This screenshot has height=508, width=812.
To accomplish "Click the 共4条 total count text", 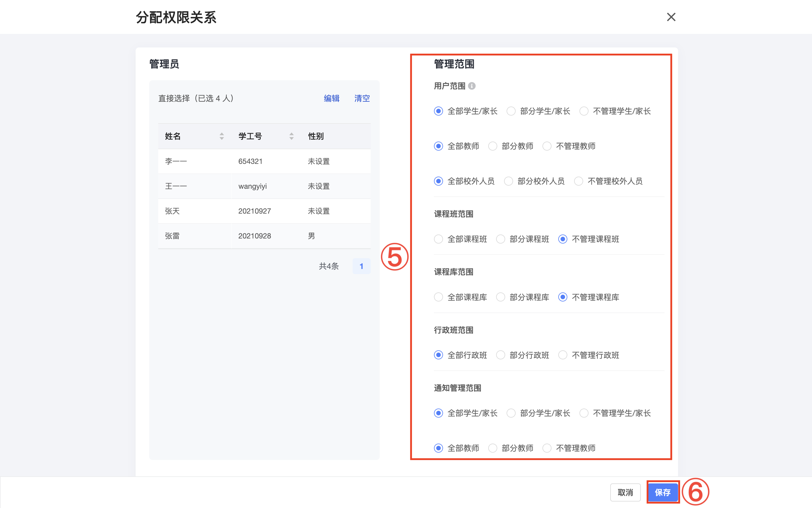I will click(329, 266).
